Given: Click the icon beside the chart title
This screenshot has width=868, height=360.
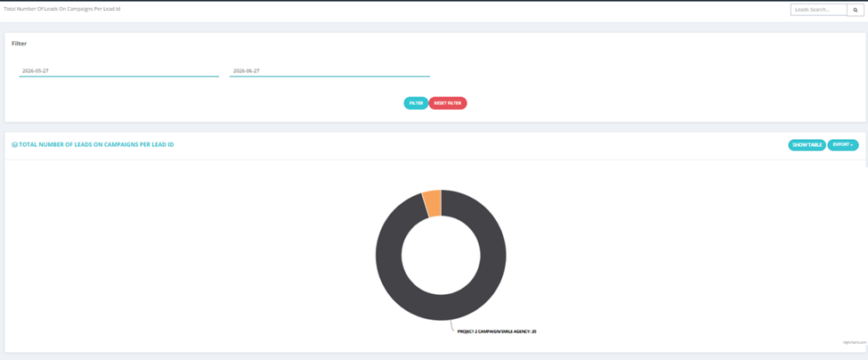Looking at the screenshot, I should point(14,144).
